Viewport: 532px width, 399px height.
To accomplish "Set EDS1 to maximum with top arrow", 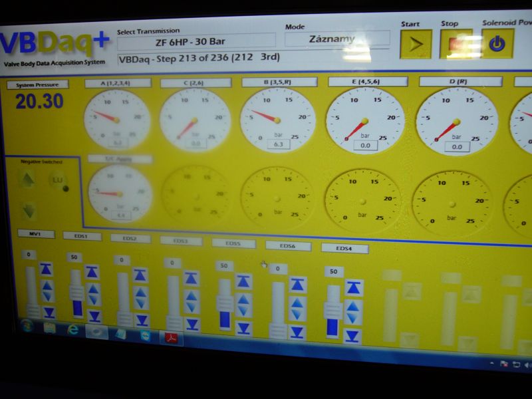I will [x=92, y=272].
